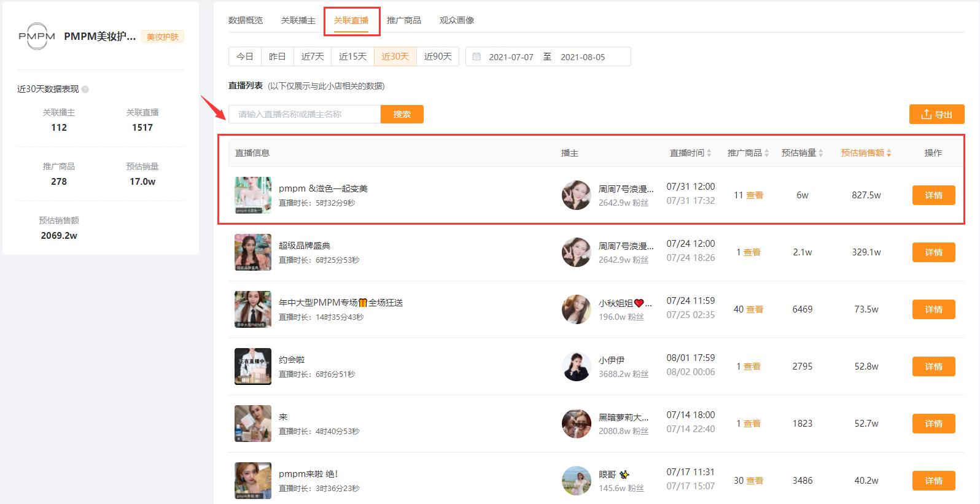
Task: Open 小秋姐姐 streamer avatar
Action: tap(576, 309)
